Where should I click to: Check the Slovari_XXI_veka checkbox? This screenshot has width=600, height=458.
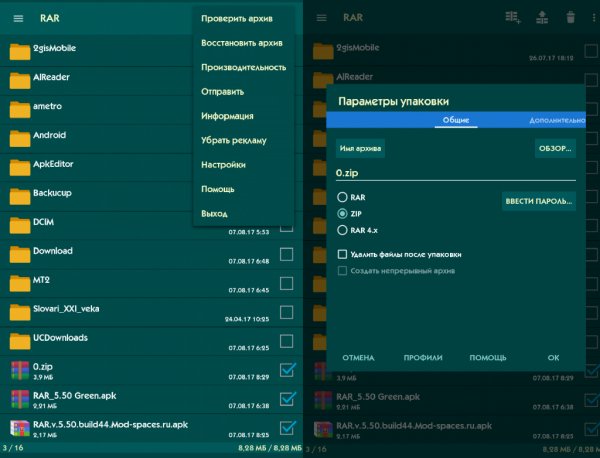click(287, 312)
